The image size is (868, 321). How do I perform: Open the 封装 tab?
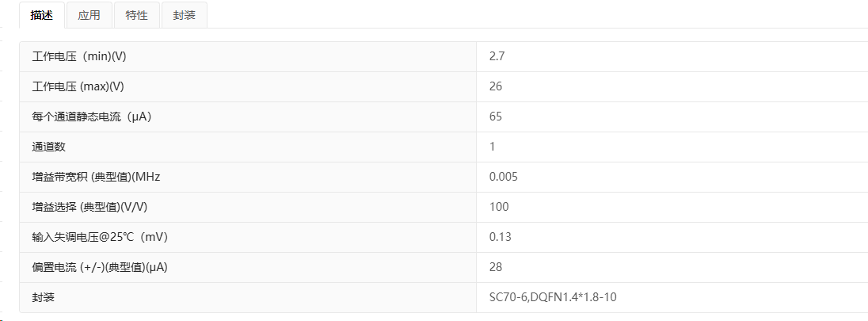[x=185, y=15]
